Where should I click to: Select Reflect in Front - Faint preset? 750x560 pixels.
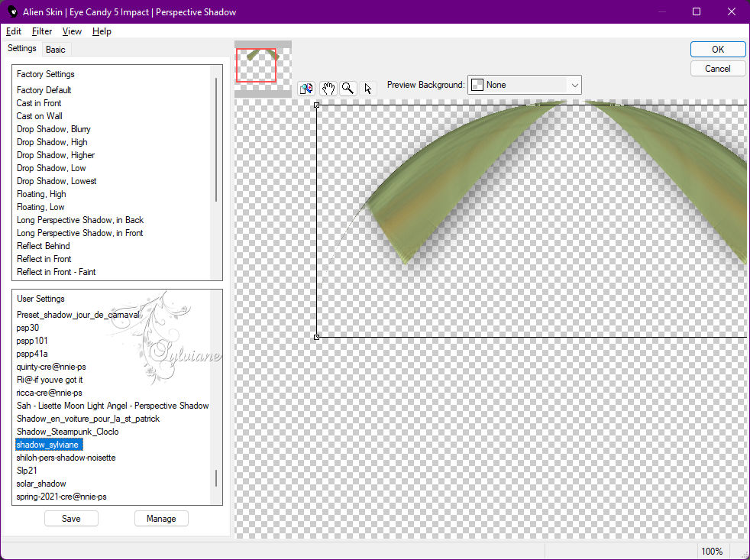[x=56, y=271]
